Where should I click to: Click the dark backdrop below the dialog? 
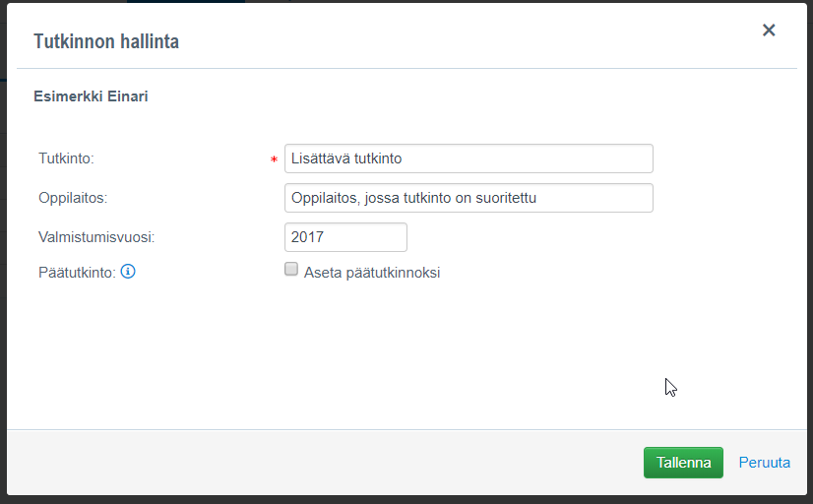pos(394,499)
